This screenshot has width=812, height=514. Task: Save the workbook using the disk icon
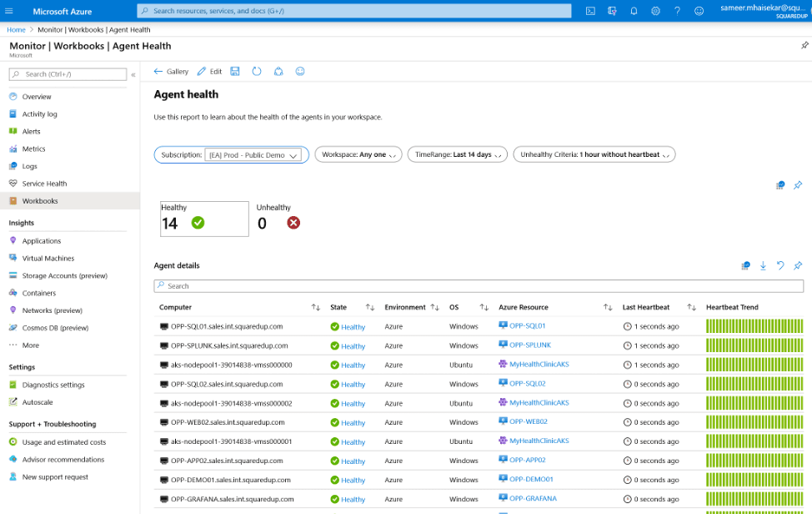(x=235, y=72)
